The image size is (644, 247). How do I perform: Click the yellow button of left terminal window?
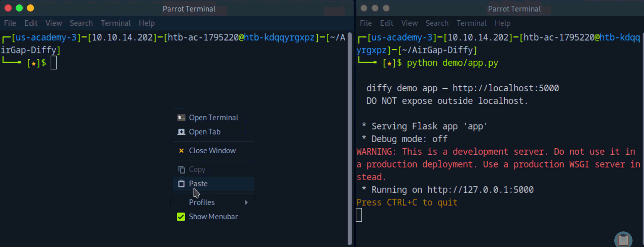click(30, 8)
